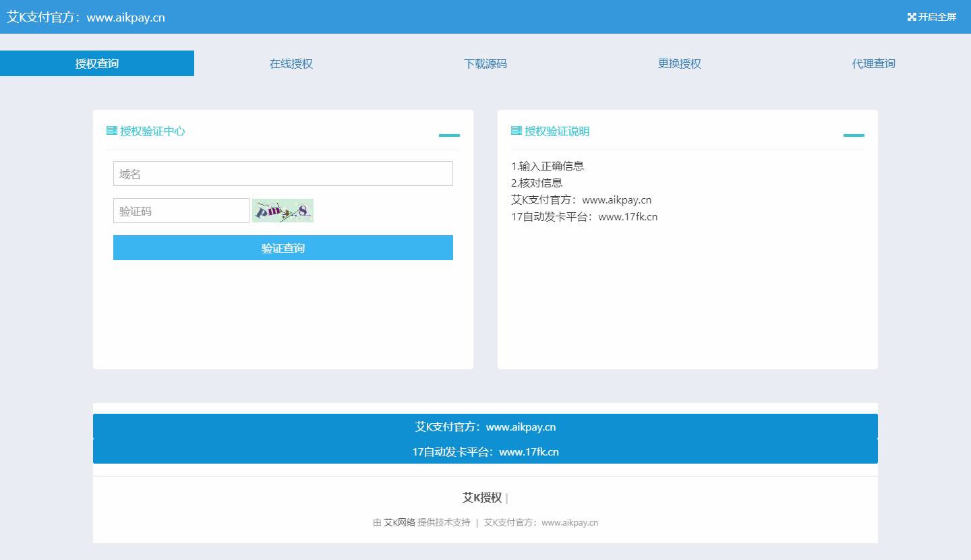Select the currently active 授权查询 tab
The width and height of the screenshot is (971, 560).
[97, 63]
